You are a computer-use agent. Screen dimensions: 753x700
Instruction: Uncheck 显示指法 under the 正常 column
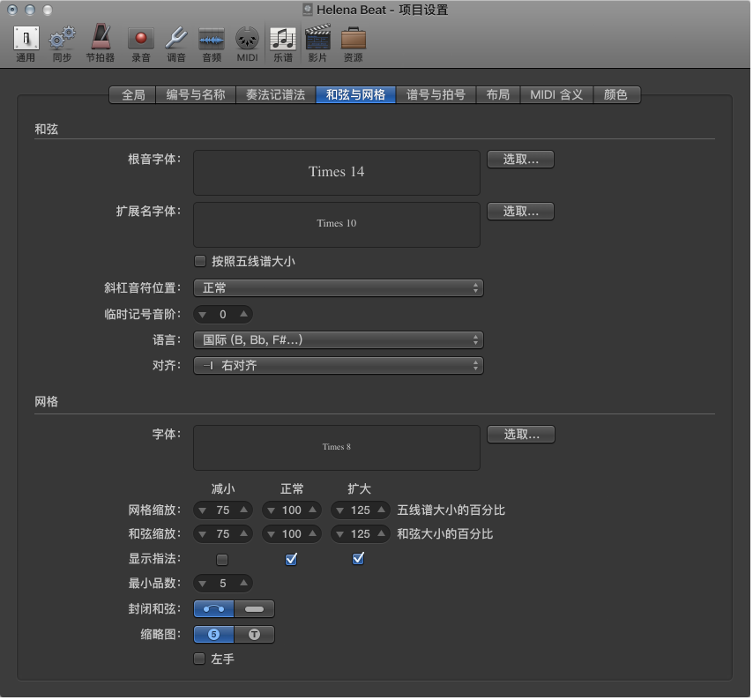tap(291, 558)
